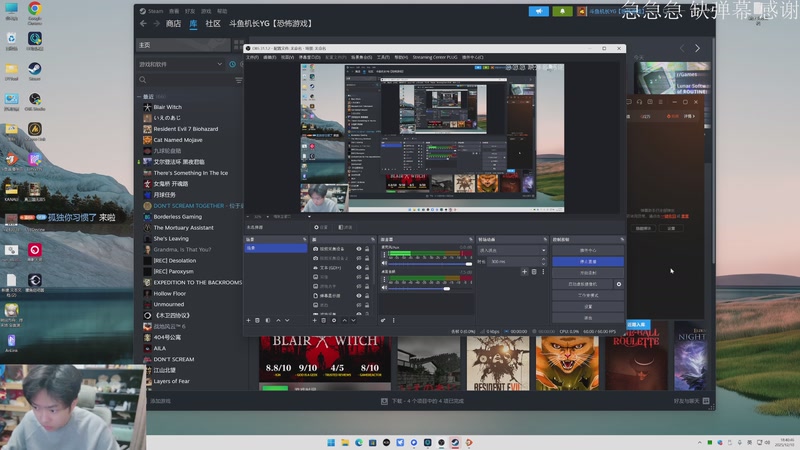Select Resident Evil 7 Biohazard in library list

click(184, 129)
